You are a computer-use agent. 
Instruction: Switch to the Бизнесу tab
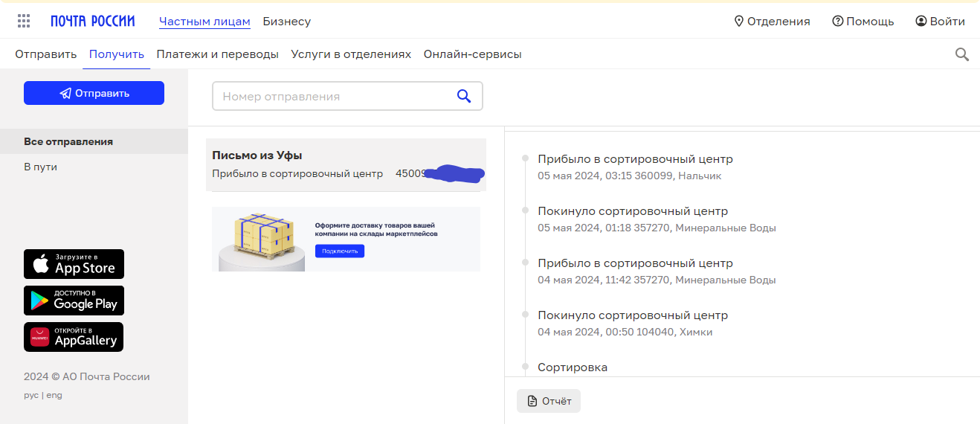point(287,22)
